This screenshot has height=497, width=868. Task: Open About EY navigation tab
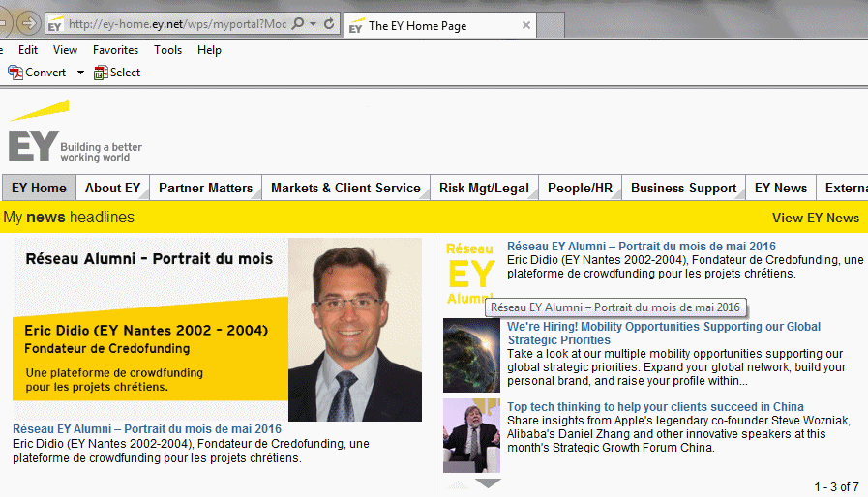(x=112, y=189)
